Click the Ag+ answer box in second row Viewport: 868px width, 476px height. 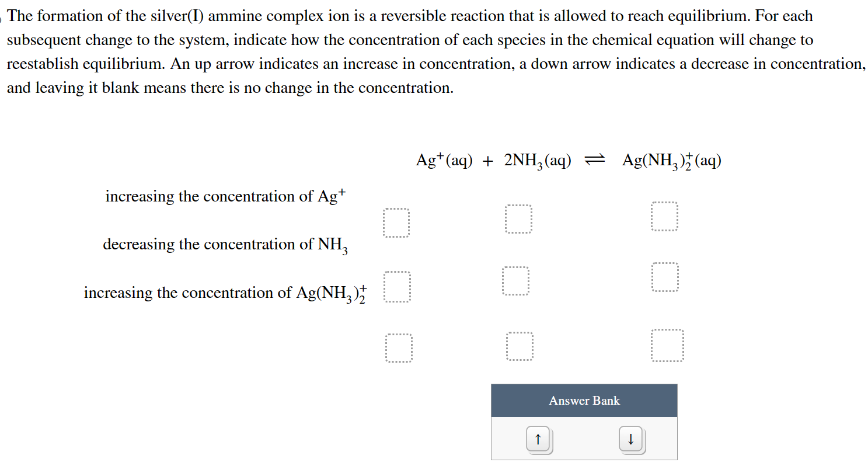coord(398,286)
